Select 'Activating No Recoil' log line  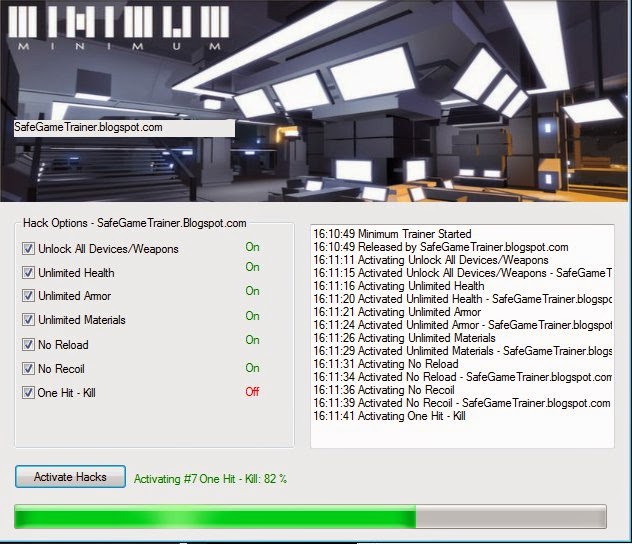pyautogui.click(x=384, y=390)
